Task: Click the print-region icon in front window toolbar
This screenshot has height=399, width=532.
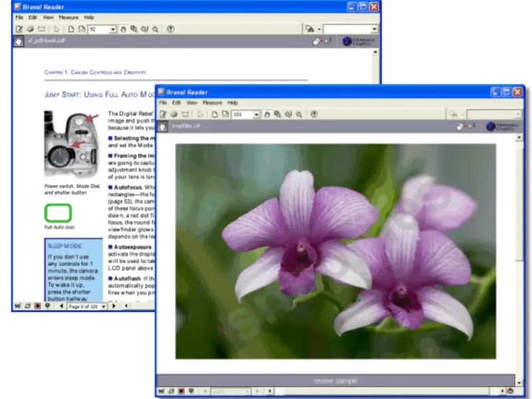Action: point(185,114)
